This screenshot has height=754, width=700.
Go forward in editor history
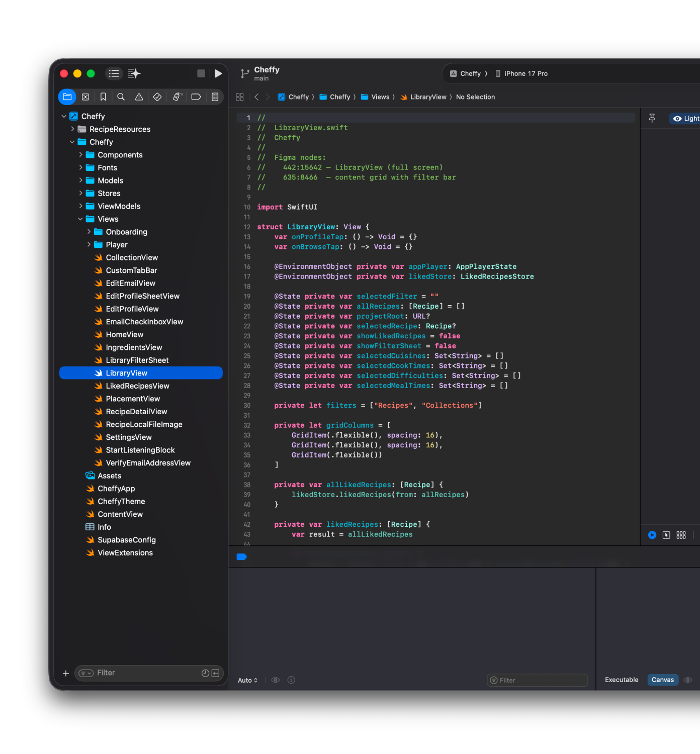point(268,97)
